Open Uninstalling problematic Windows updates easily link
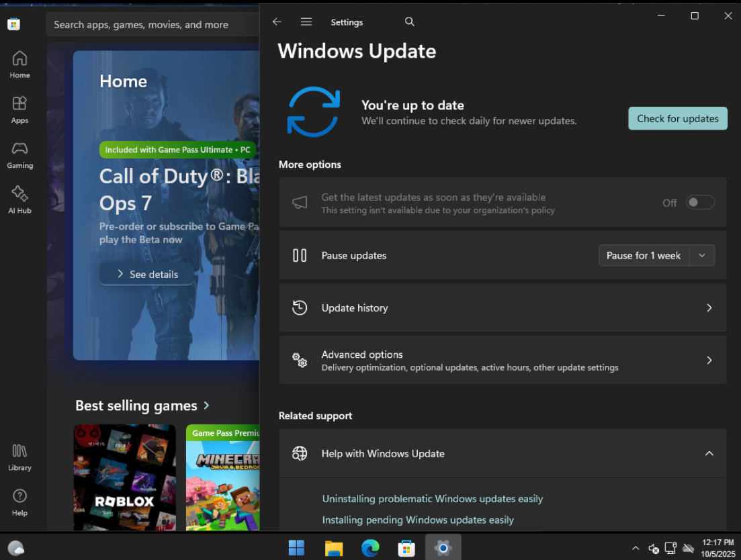741x560 pixels. click(x=433, y=499)
